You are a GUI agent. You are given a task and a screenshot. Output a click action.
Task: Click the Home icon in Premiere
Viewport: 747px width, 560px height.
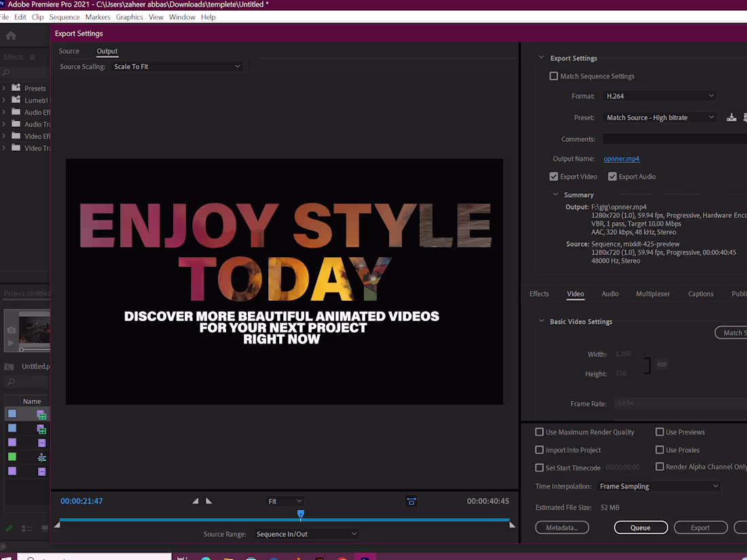pyautogui.click(x=11, y=35)
